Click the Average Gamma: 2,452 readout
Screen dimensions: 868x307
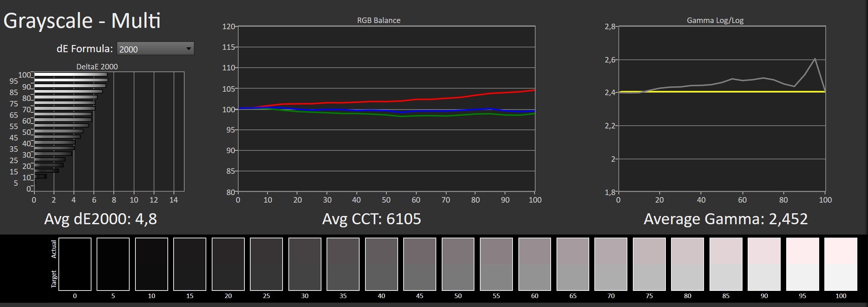click(x=726, y=219)
